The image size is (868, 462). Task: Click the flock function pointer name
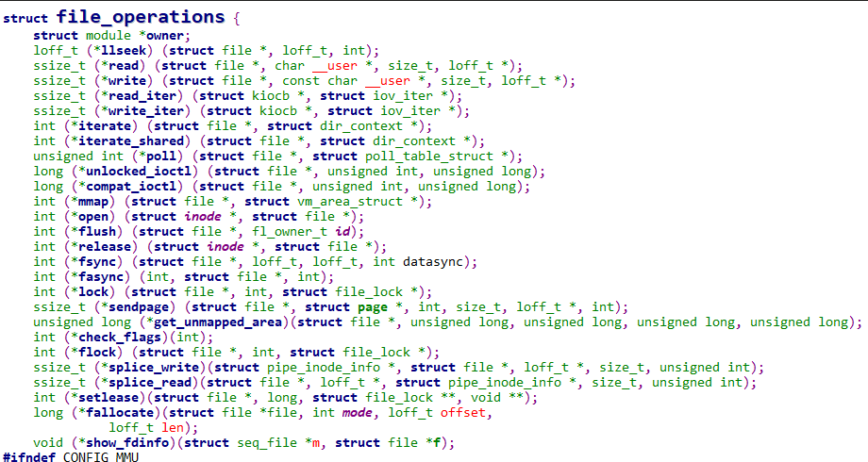[x=97, y=352]
